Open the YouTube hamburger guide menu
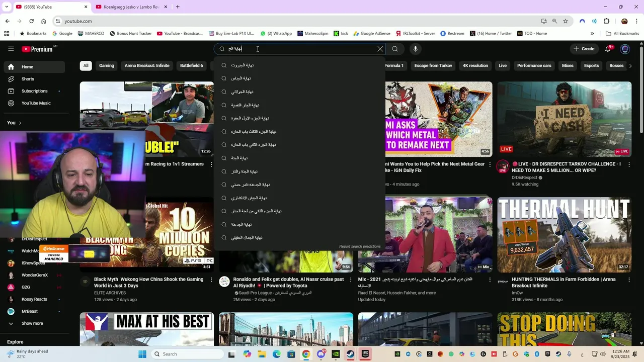 coord(11,49)
